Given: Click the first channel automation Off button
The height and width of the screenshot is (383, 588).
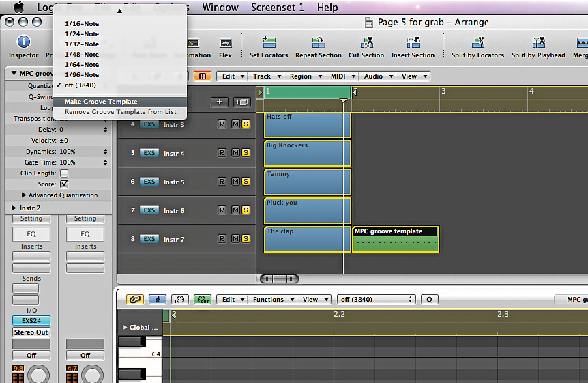Looking at the screenshot, I should (x=31, y=355).
